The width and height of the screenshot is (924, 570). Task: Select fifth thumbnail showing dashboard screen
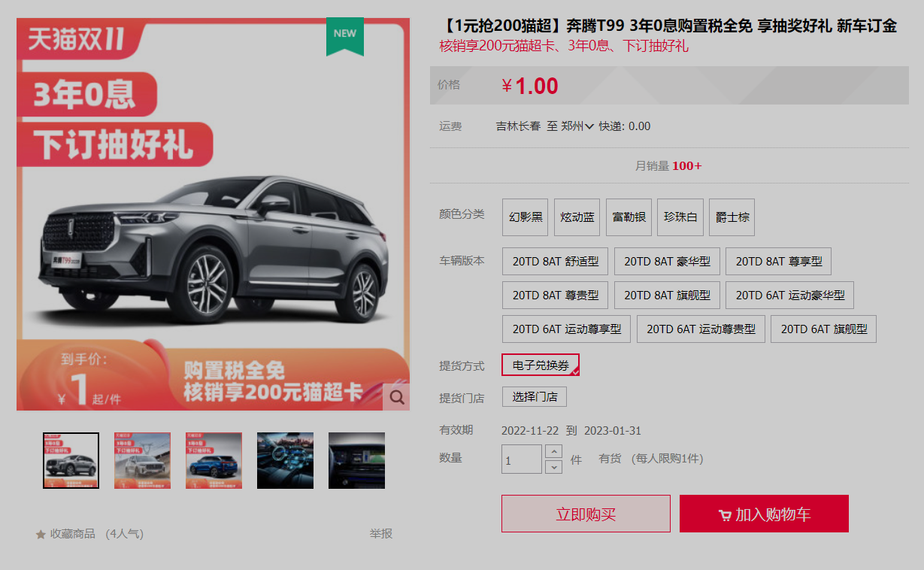click(x=356, y=460)
